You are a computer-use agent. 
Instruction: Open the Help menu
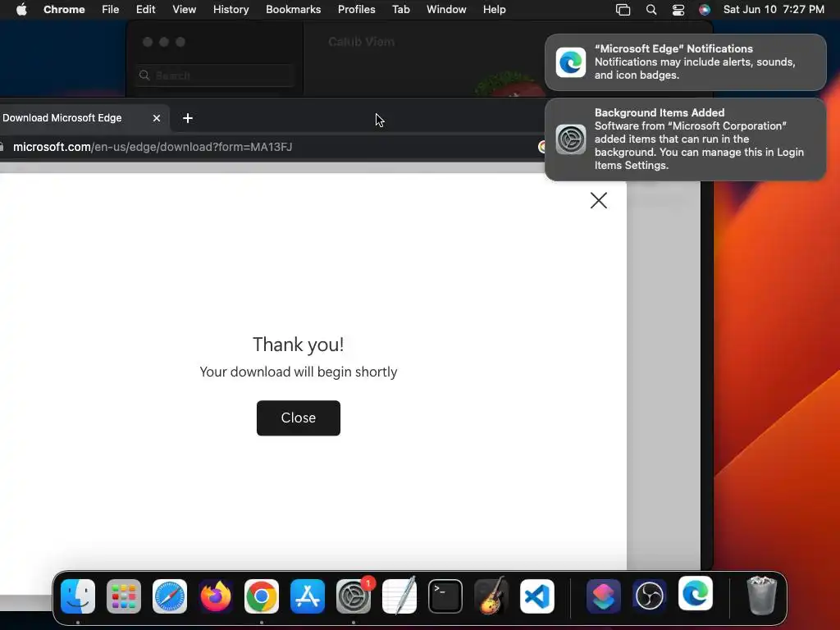coord(494,10)
